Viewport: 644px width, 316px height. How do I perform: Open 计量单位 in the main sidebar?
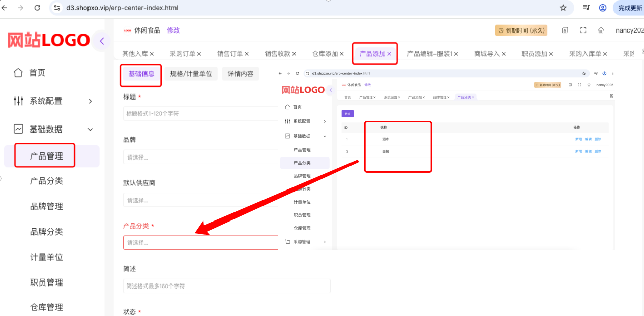(46, 257)
